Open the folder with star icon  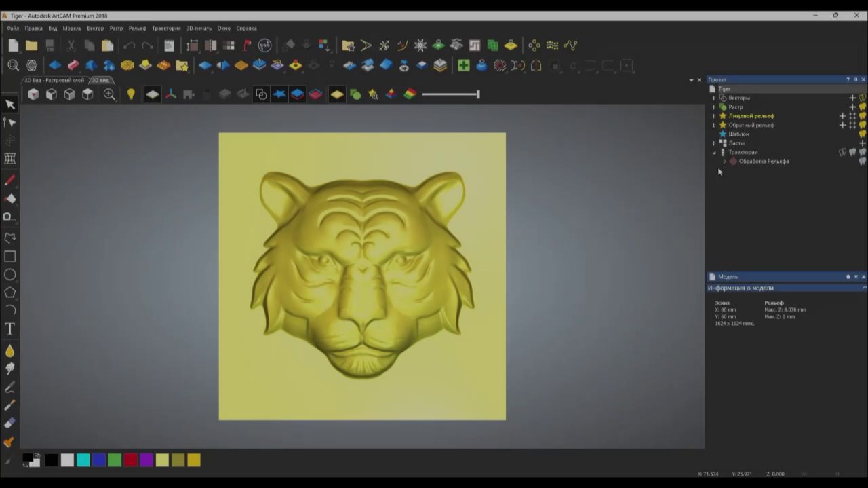[182, 65]
